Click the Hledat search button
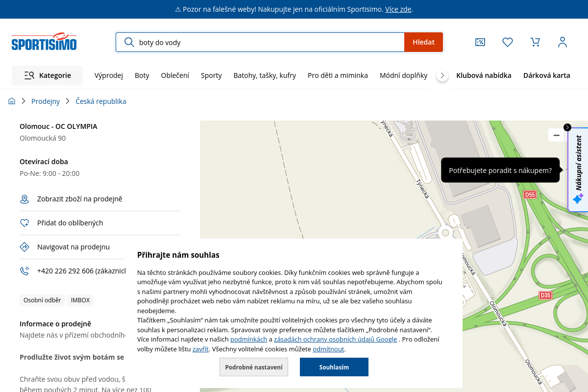 tap(423, 42)
